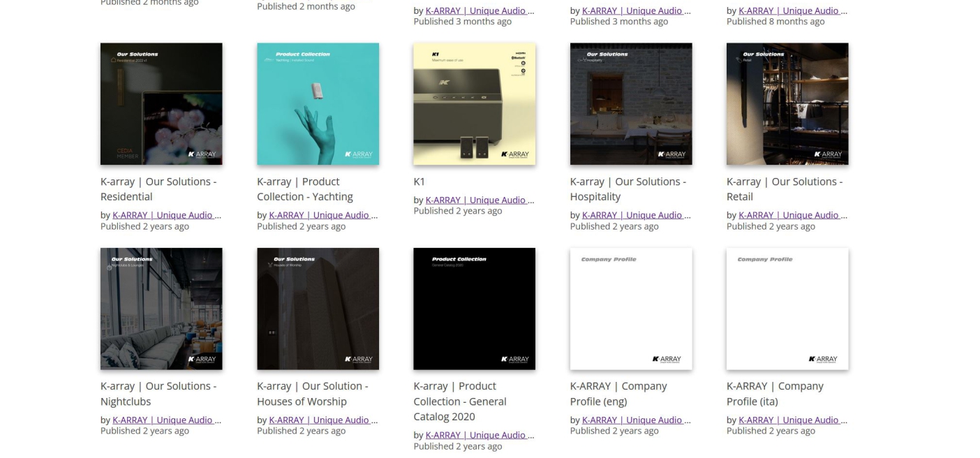Viewport: 980px width, 458px height.
Task: Click title 'K-array | Our Solutions - Nightclubs'
Action: (158, 394)
